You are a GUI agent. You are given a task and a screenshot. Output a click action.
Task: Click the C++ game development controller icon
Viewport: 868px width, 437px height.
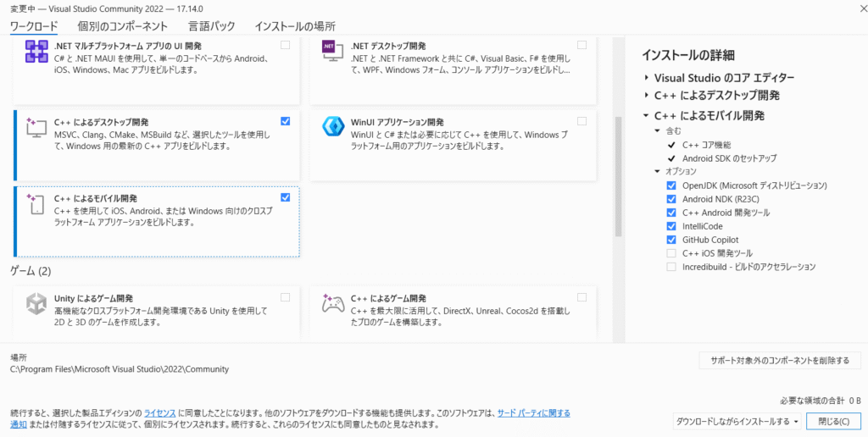tap(333, 304)
